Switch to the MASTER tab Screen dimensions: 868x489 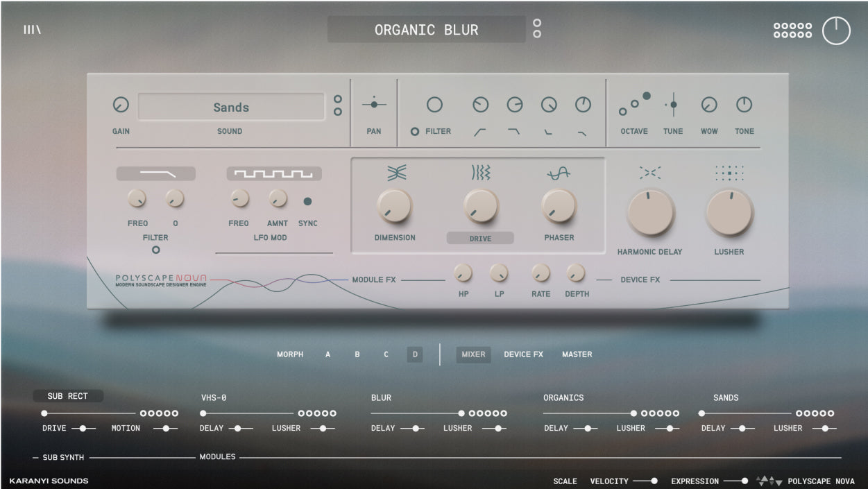point(577,354)
